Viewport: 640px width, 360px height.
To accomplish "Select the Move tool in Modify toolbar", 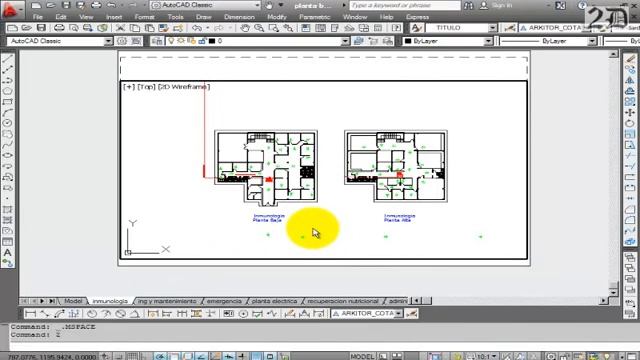I will click(x=630, y=112).
